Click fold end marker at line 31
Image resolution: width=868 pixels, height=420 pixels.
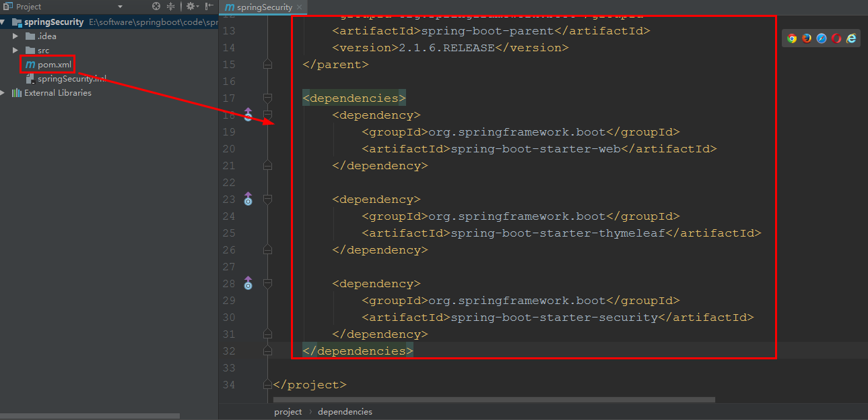pyautogui.click(x=267, y=334)
